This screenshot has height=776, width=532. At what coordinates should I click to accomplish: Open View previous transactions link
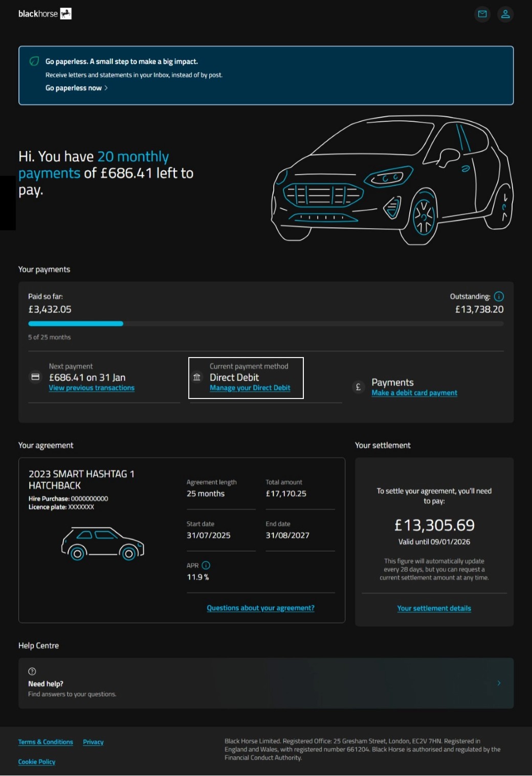[x=92, y=388]
